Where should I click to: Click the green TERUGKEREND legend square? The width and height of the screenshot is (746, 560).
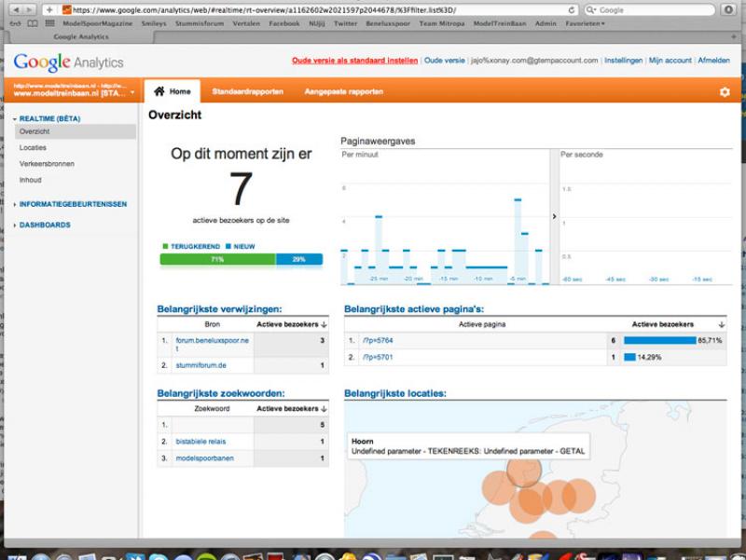pos(166,246)
